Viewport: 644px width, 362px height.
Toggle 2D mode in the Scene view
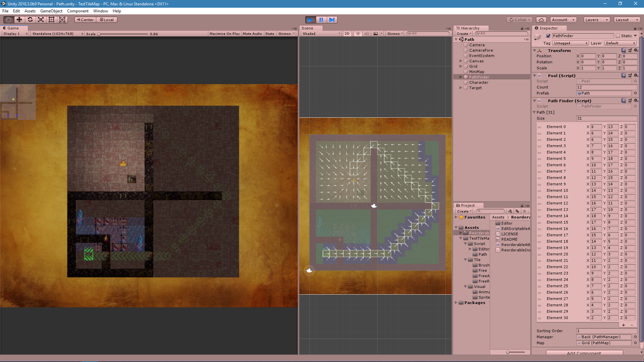pos(347,34)
